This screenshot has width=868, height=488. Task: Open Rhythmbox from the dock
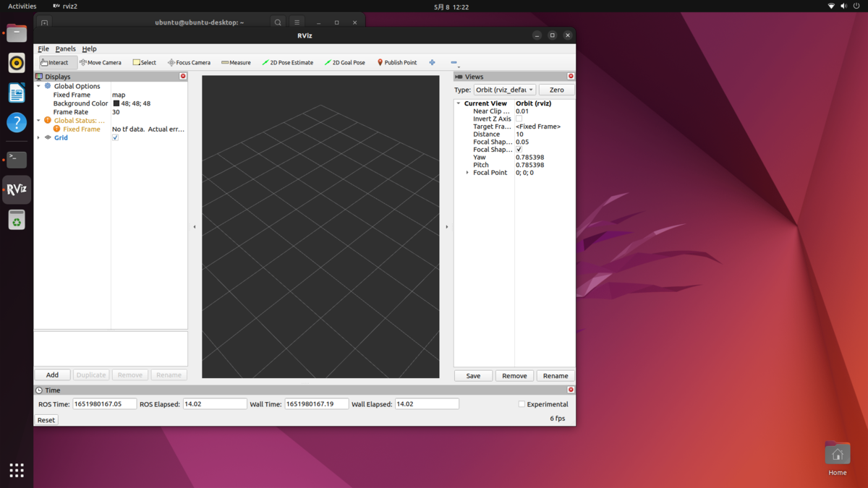click(x=17, y=63)
